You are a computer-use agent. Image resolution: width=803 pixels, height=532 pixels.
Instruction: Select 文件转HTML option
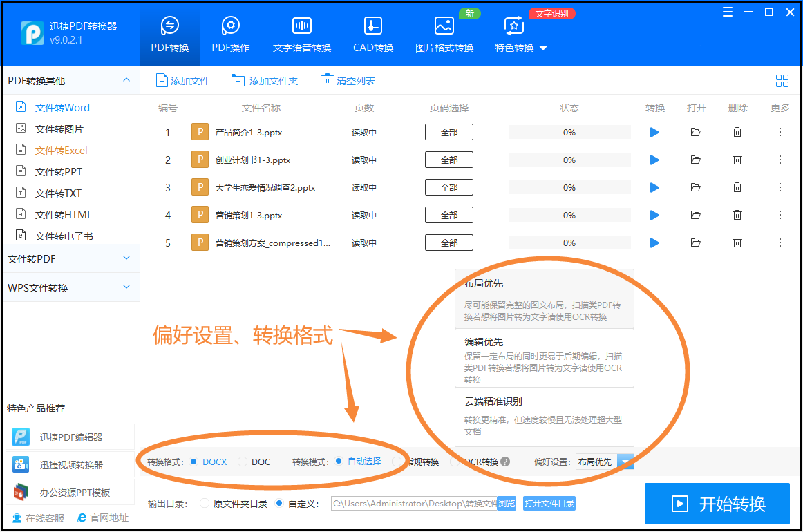point(63,215)
